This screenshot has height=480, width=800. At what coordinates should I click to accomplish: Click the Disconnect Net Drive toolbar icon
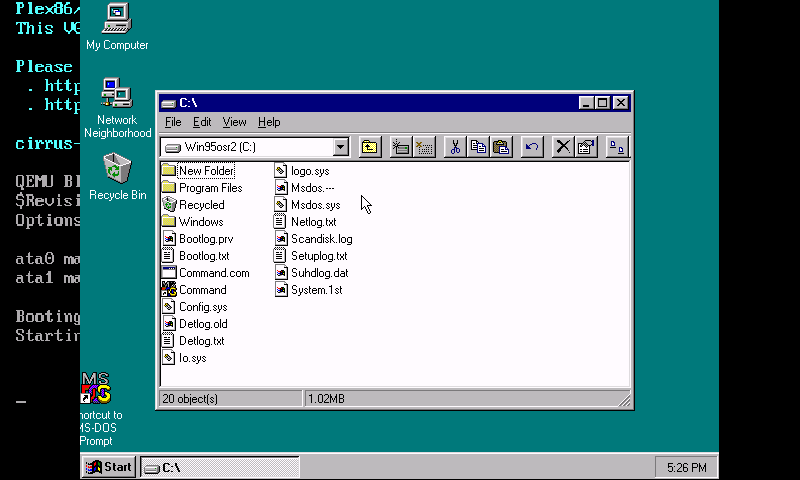(x=424, y=147)
